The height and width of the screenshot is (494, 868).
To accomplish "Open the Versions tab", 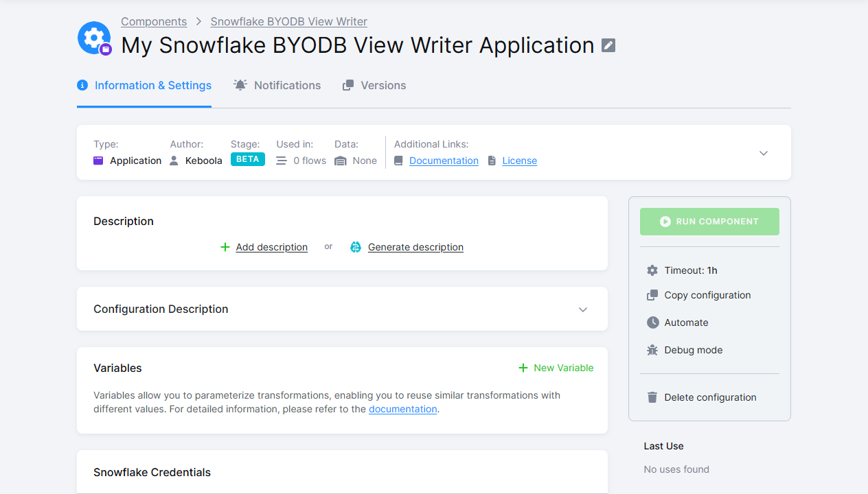I will tap(374, 85).
